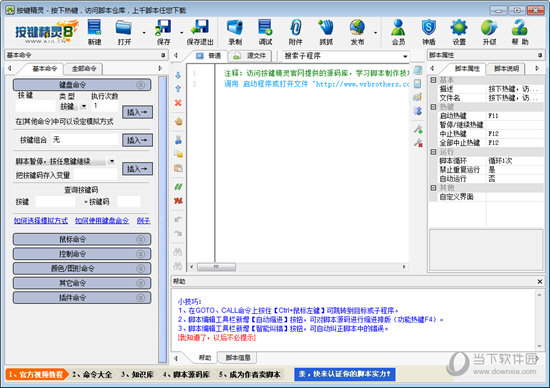Click the binoculars find icon
The width and height of the screenshot is (550, 388).
click(x=178, y=252)
